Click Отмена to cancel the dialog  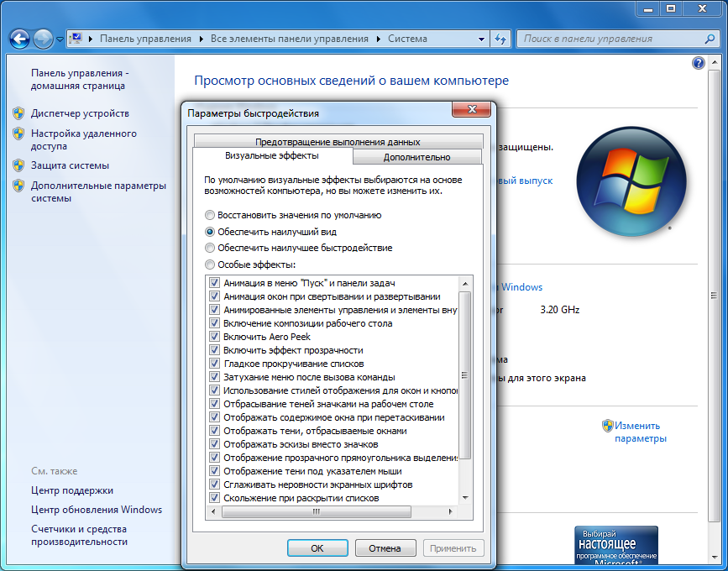pyautogui.click(x=385, y=548)
